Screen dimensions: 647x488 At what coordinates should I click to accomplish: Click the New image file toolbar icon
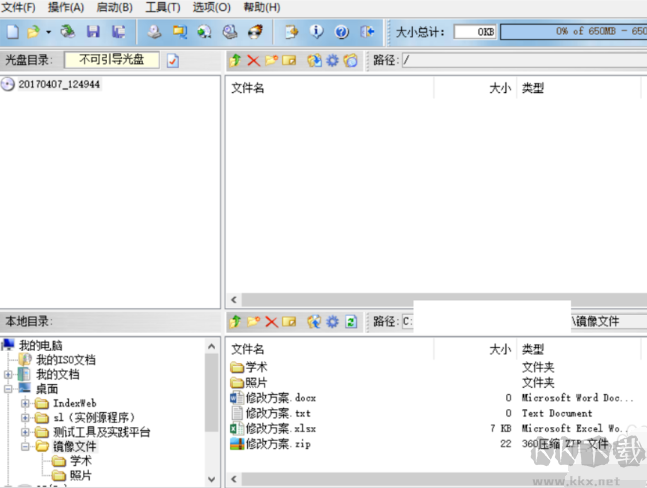[13, 32]
